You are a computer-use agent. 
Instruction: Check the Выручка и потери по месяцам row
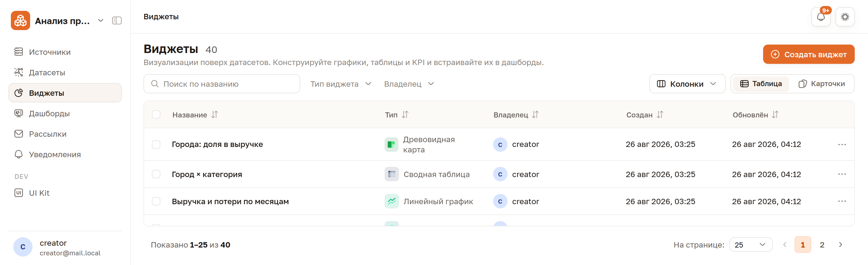point(156,201)
